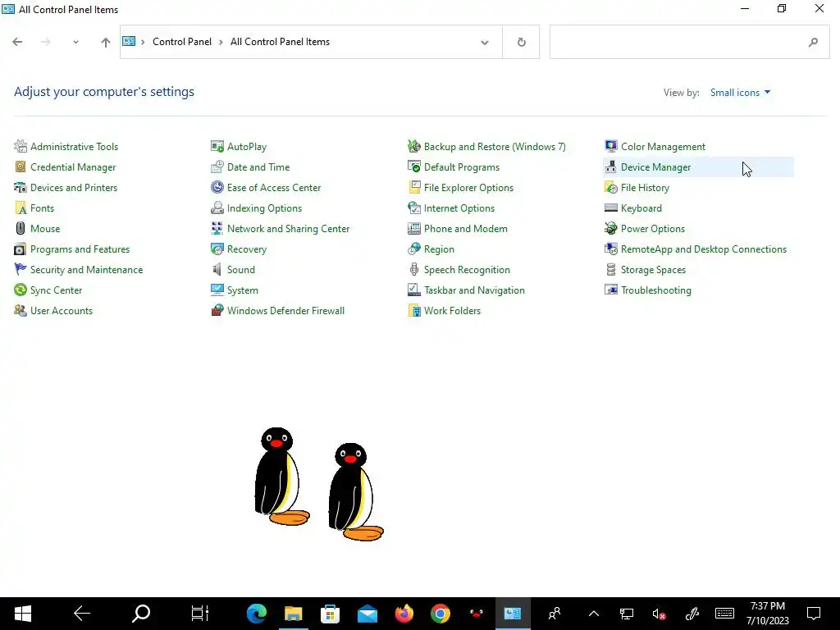This screenshot has width=840, height=630.
Task: Click Ease of Access Center icon
Action: [217, 188]
